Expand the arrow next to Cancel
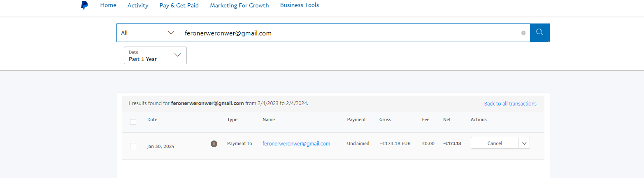The image size is (644, 178). pyautogui.click(x=524, y=143)
